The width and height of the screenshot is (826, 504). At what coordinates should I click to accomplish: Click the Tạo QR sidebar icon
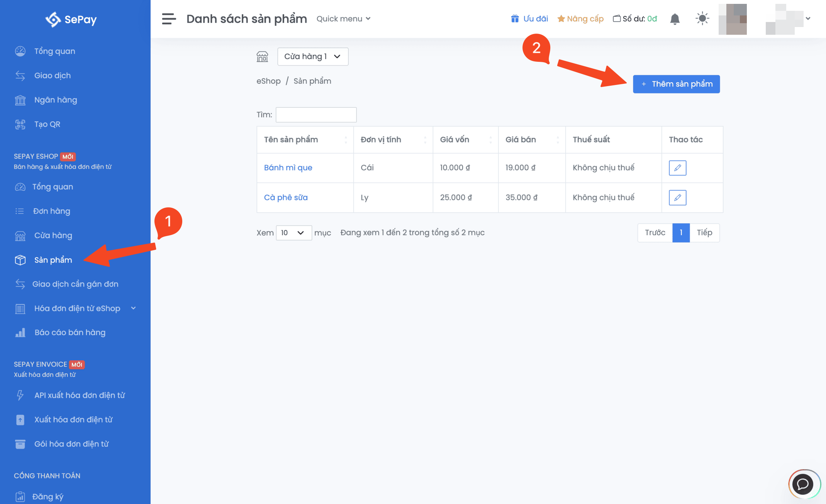20,124
